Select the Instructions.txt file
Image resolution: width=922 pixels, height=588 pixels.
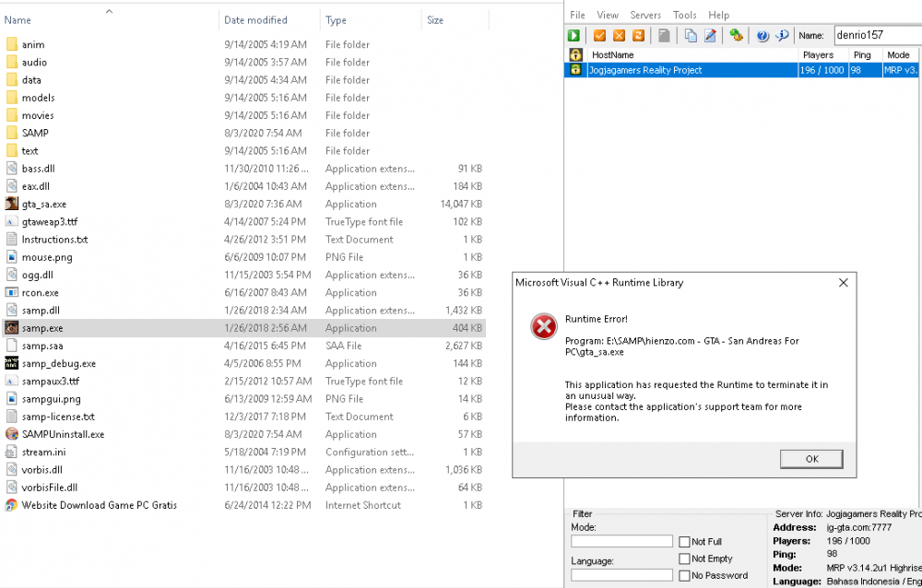[x=243, y=240]
